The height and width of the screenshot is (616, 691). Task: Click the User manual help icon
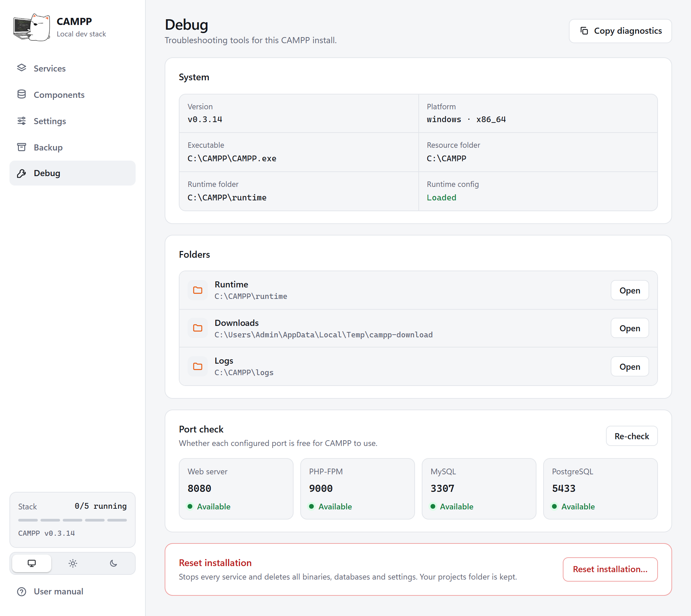click(22, 592)
